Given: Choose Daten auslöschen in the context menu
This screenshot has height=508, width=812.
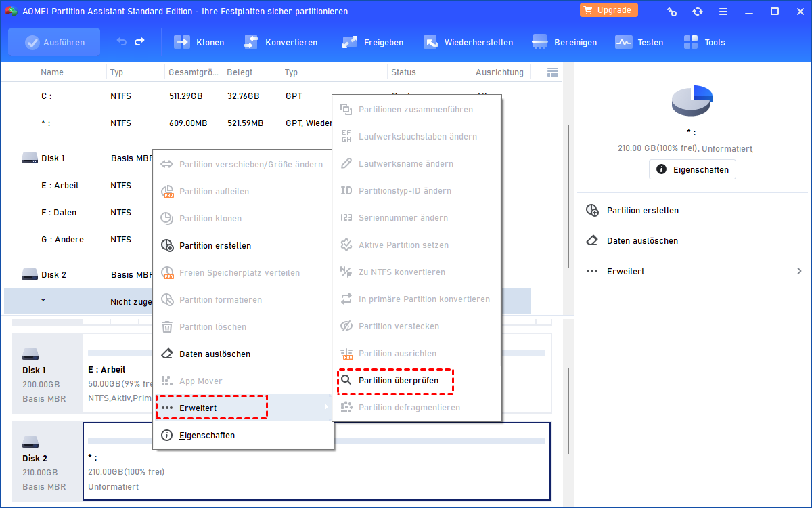Looking at the screenshot, I should [243, 354].
